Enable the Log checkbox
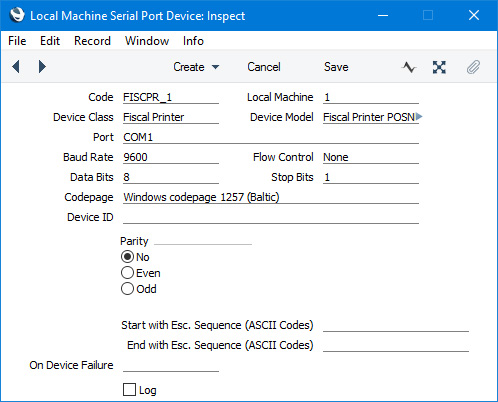The height and width of the screenshot is (402, 498). coord(129,390)
